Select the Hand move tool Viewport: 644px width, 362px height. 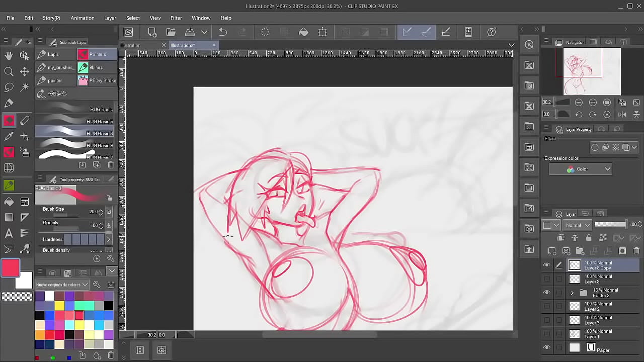click(9, 56)
